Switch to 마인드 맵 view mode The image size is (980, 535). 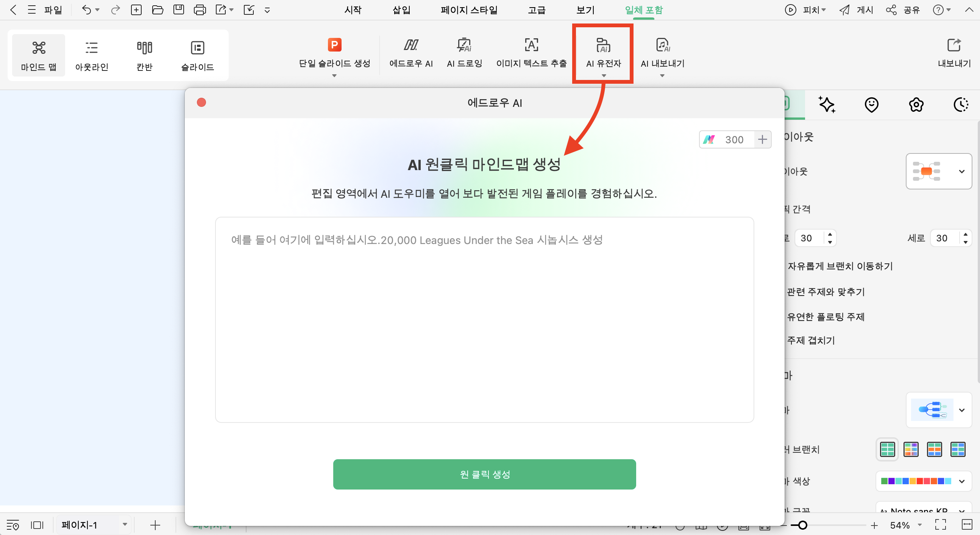pyautogui.click(x=39, y=56)
